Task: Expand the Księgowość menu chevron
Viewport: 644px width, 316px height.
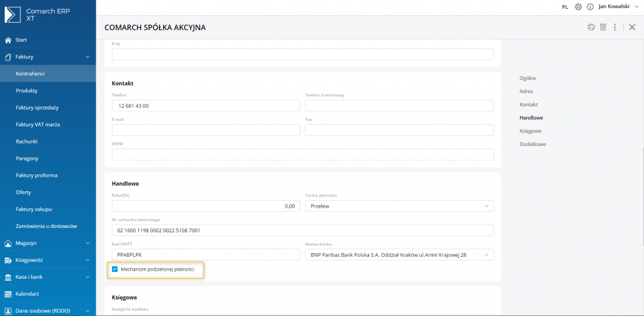Action: click(87, 260)
